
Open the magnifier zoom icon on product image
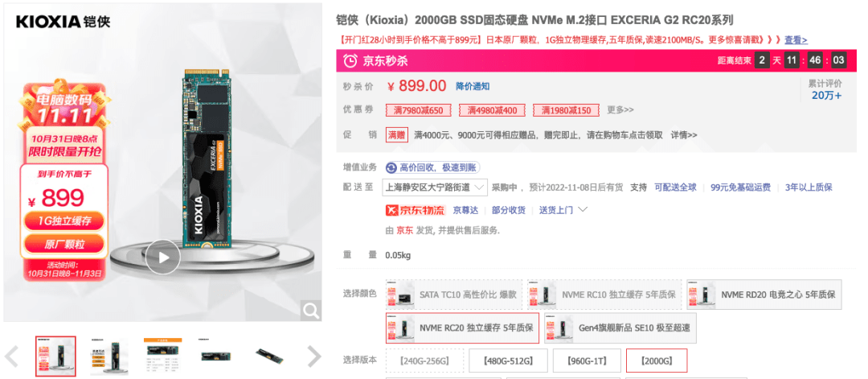coord(310,311)
